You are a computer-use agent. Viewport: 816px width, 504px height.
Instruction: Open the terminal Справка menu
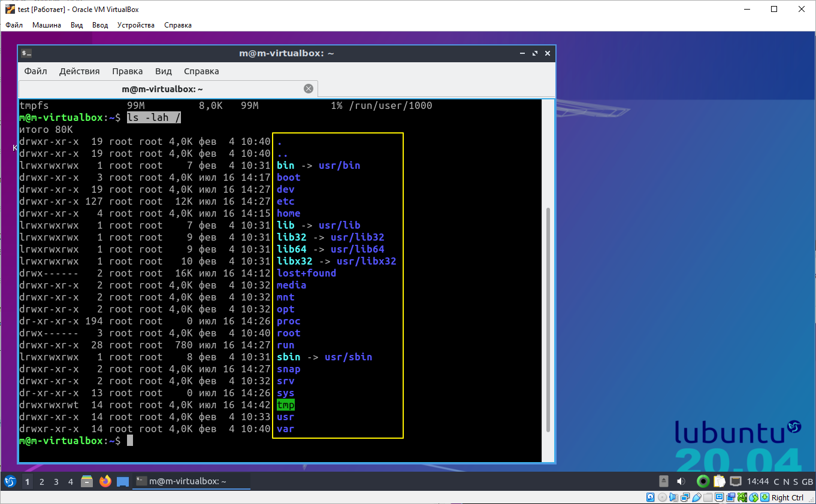[201, 71]
